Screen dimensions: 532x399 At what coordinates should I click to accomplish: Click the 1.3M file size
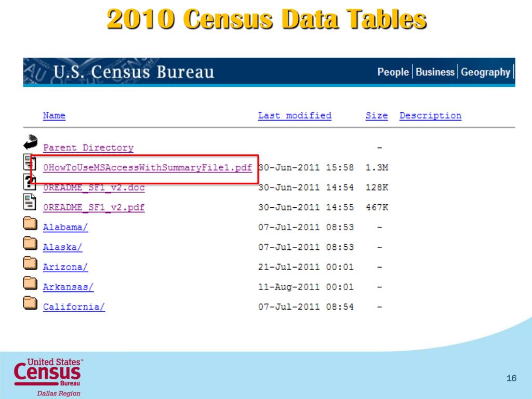(377, 168)
